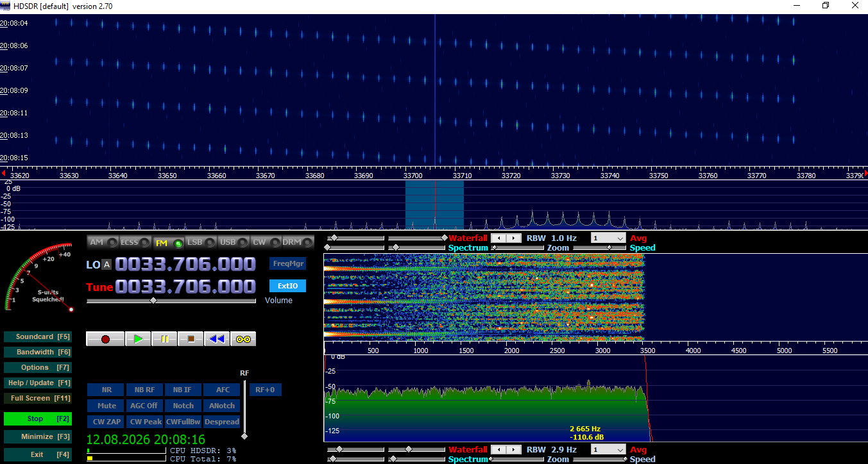This screenshot has width=868, height=464.
Task: Adjust the upper Spectrum right slider
Action: pyautogui.click(x=418, y=247)
